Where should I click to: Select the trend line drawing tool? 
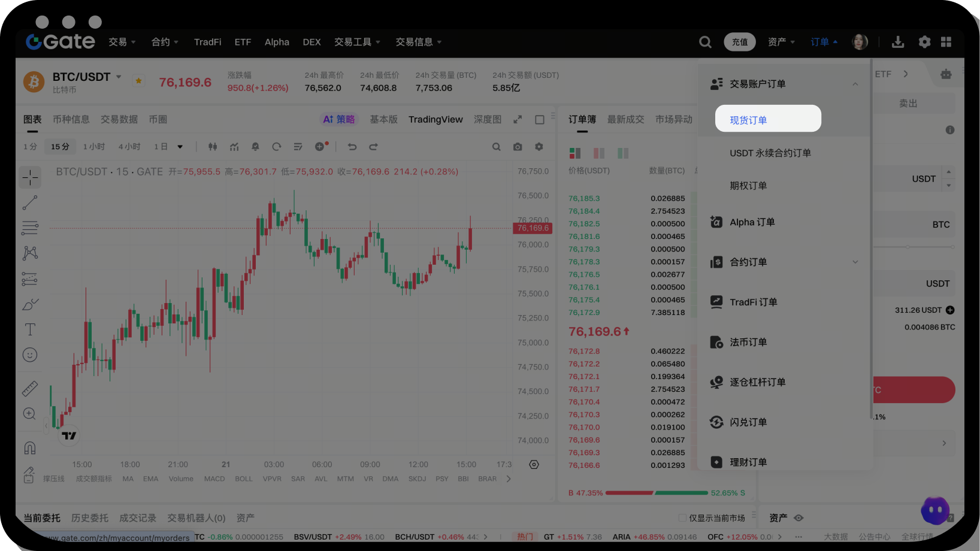click(30, 203)
